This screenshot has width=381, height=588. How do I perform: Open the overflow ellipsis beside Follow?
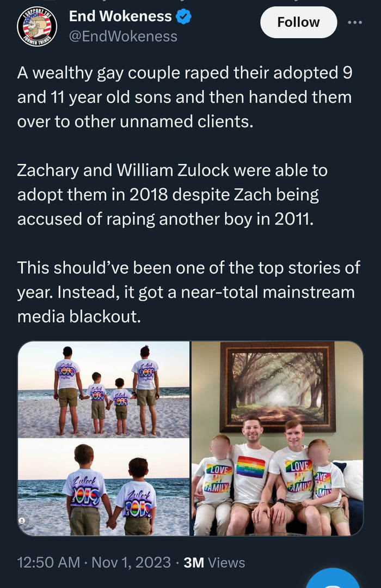355,22
